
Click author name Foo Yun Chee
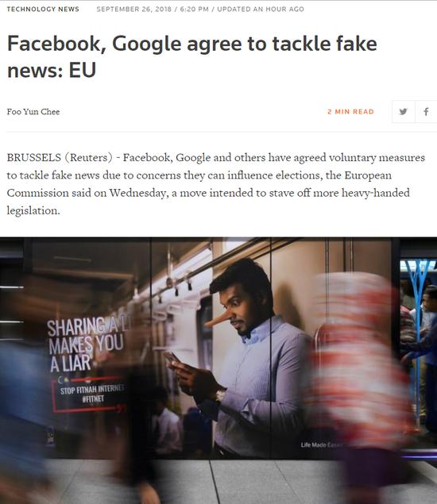point(33,112)
